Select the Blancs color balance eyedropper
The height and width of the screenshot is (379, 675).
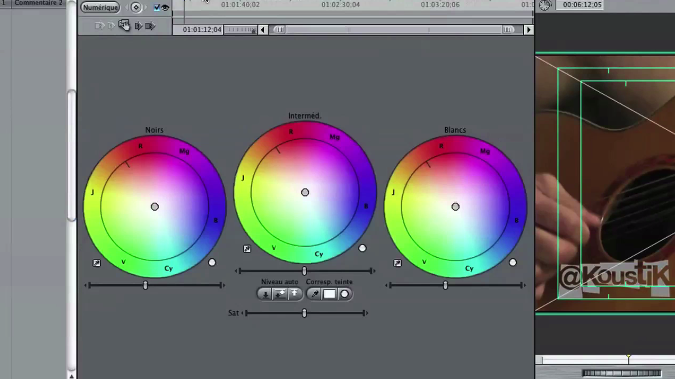397,263
